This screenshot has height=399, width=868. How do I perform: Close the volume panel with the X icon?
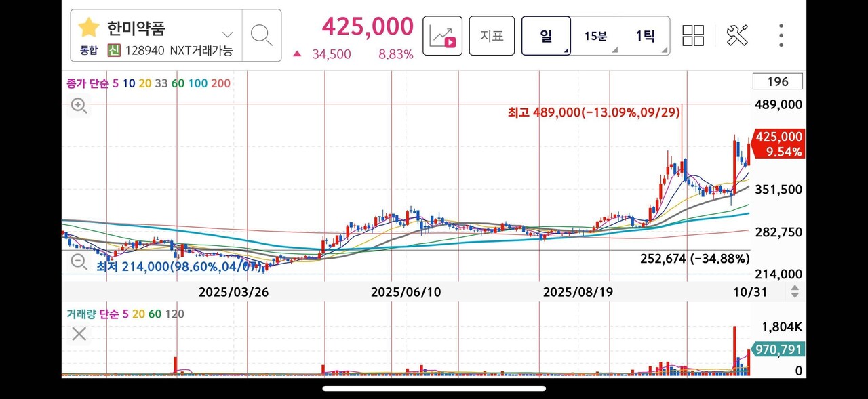tap(79, 333)
